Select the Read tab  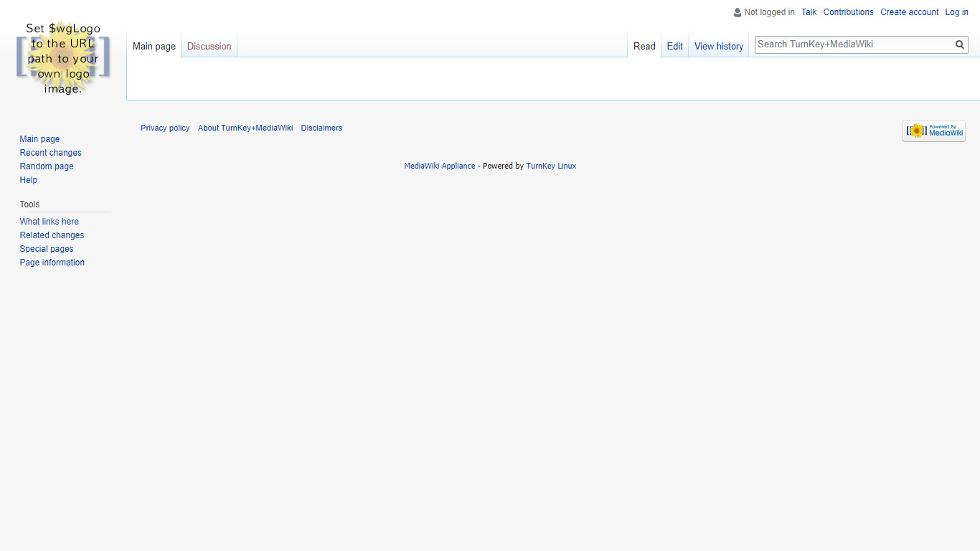coord(644,47)
